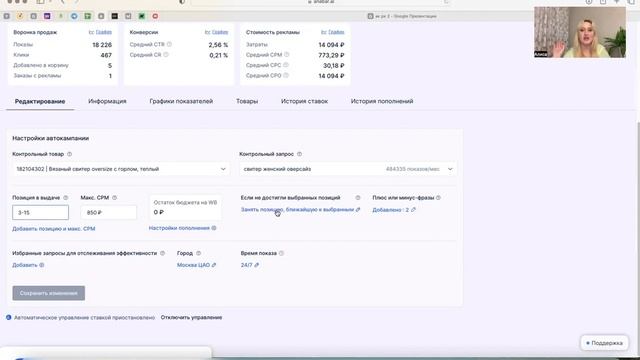Image resolution: width=640 pixels, height=360 pixels.
Task: Click pencil icon next to 24/7
Action: click(x=256, y=265)
